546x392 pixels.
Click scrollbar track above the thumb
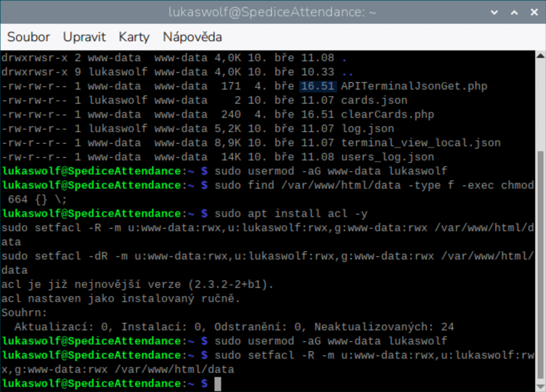pos(540,104)
